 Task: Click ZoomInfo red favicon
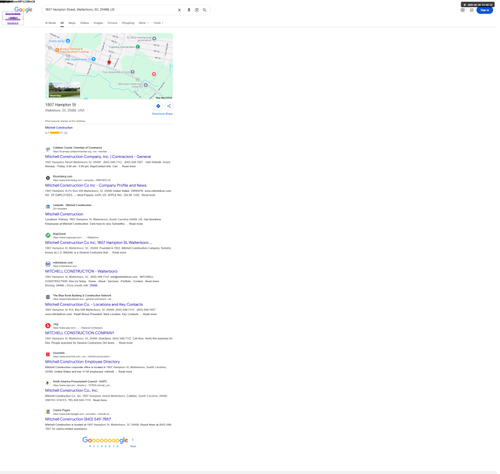click(x=48, y=354)
